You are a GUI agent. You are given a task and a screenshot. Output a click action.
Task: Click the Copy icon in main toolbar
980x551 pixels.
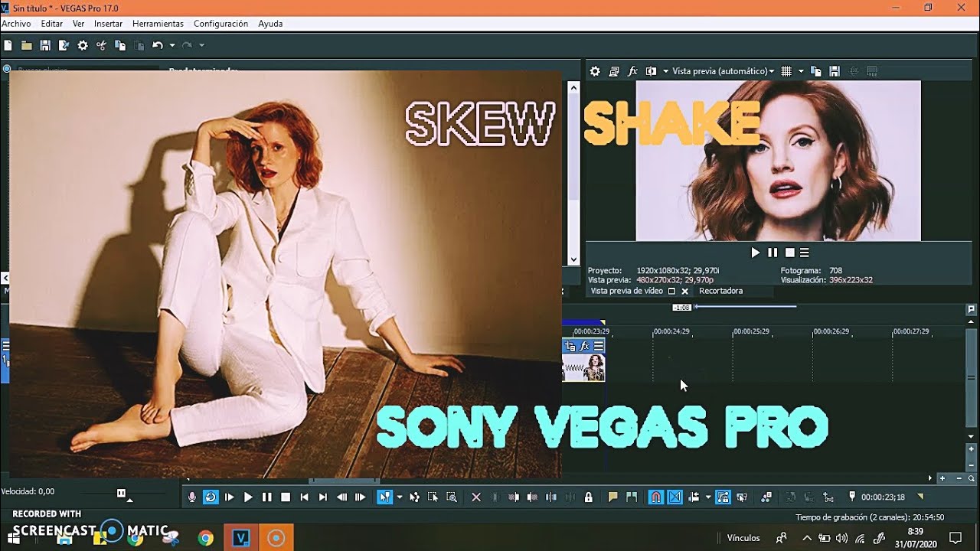click(120, 46)
